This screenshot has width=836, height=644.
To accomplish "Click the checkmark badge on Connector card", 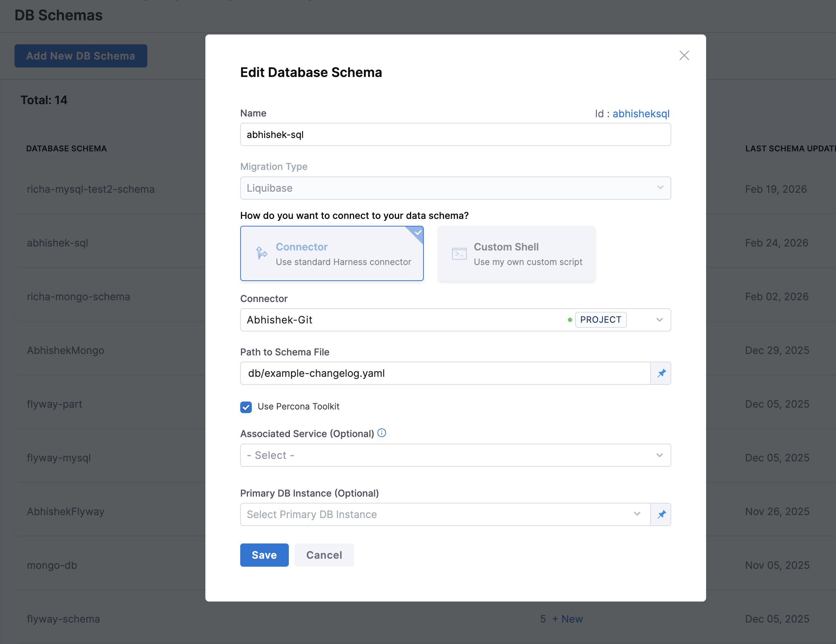I will 418,232.
